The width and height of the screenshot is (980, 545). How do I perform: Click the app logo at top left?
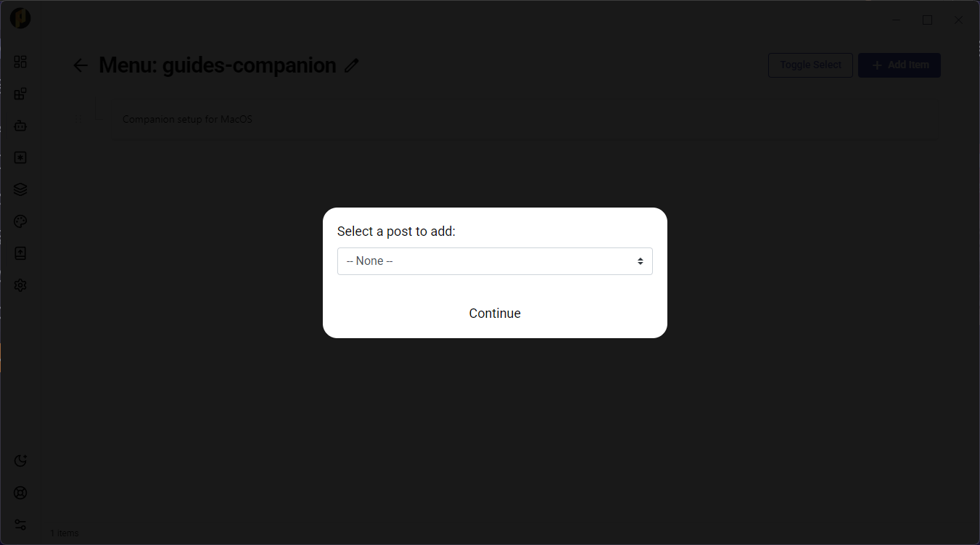tap(20, 19)
